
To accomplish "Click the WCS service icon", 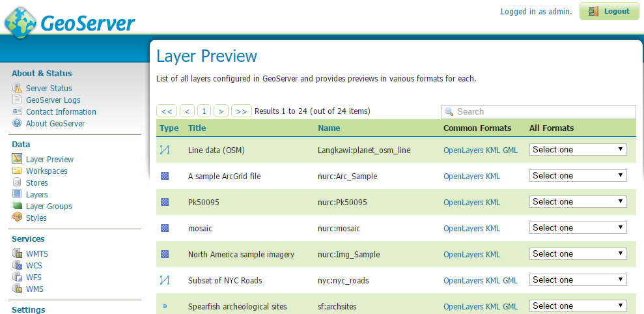I will (17, 265).
